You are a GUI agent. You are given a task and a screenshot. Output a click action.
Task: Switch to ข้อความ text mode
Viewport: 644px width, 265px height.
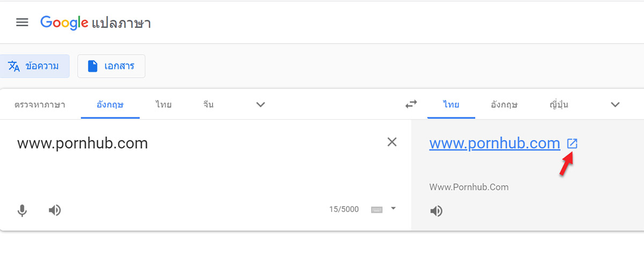(x=34, y=67)
